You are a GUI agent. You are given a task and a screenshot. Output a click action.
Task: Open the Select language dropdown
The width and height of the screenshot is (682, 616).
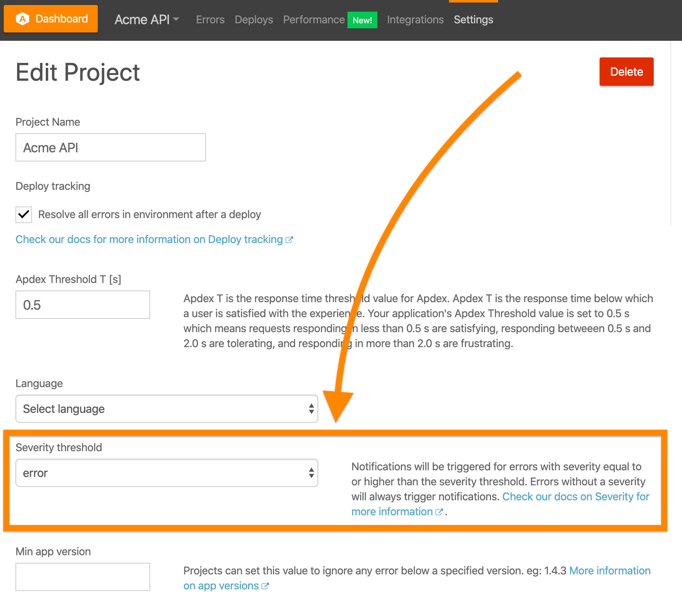[x=166, y=409]
